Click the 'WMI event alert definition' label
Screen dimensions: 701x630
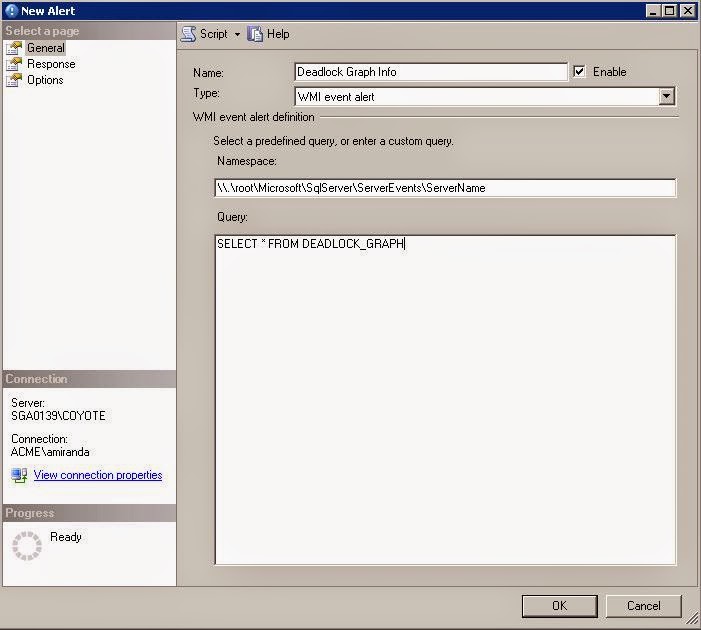point(253,117)
